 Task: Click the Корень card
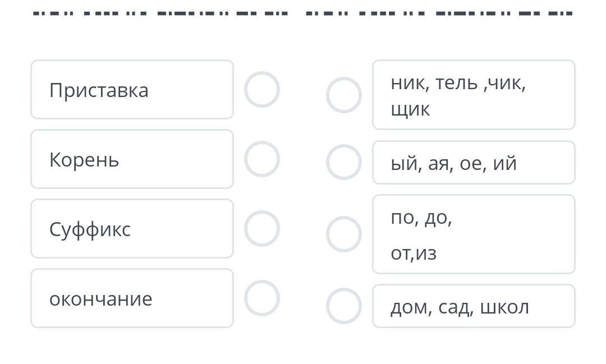[132, 159]
